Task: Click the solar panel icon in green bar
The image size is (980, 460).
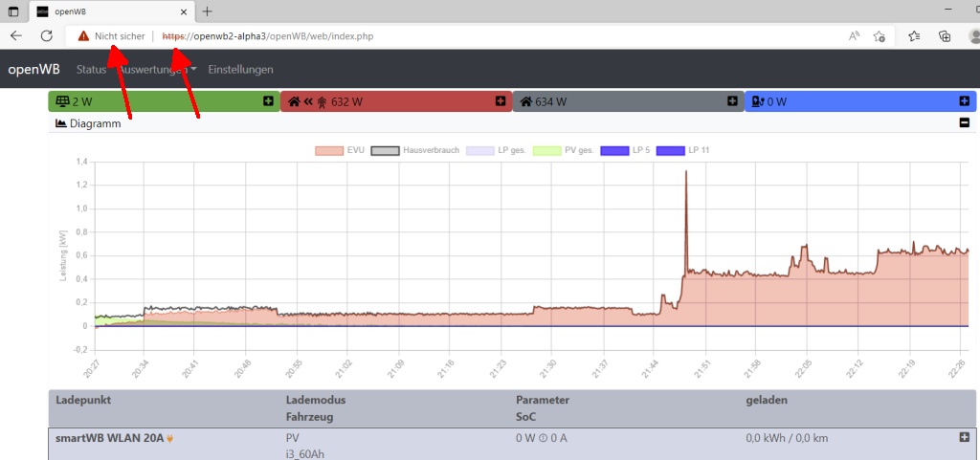Action: pos(62,101)
